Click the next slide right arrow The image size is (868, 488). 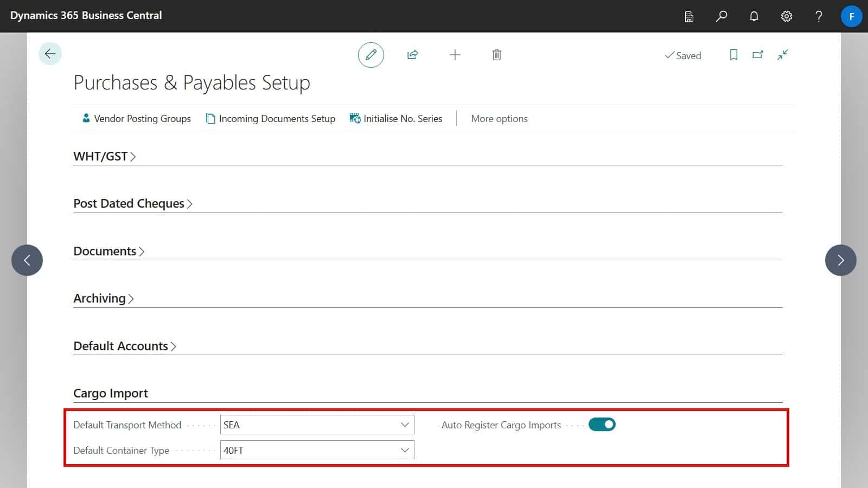(840, 260)
